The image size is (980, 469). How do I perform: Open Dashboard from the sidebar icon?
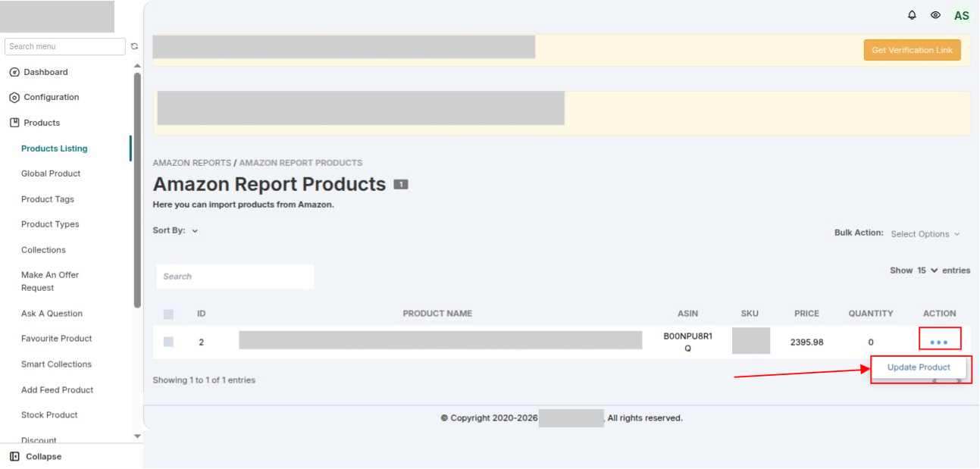point(14,72)
